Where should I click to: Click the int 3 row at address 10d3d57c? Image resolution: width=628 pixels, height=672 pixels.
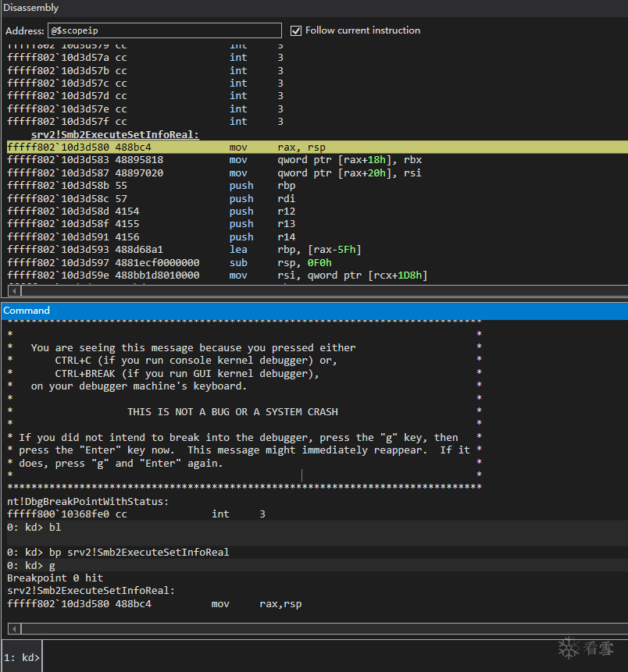coord(145,84)
